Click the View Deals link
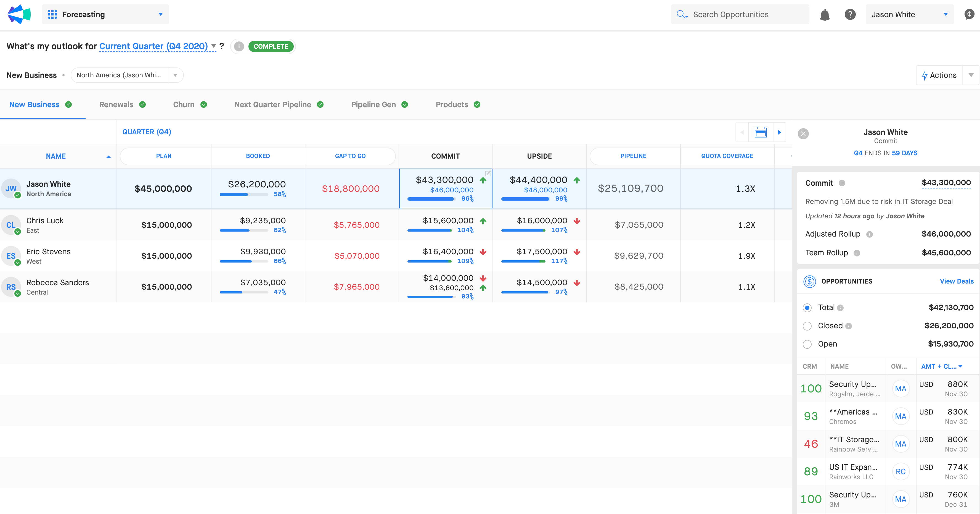This screenshot has height=514, width=980. pyautogui.click(x=957, y=281)
